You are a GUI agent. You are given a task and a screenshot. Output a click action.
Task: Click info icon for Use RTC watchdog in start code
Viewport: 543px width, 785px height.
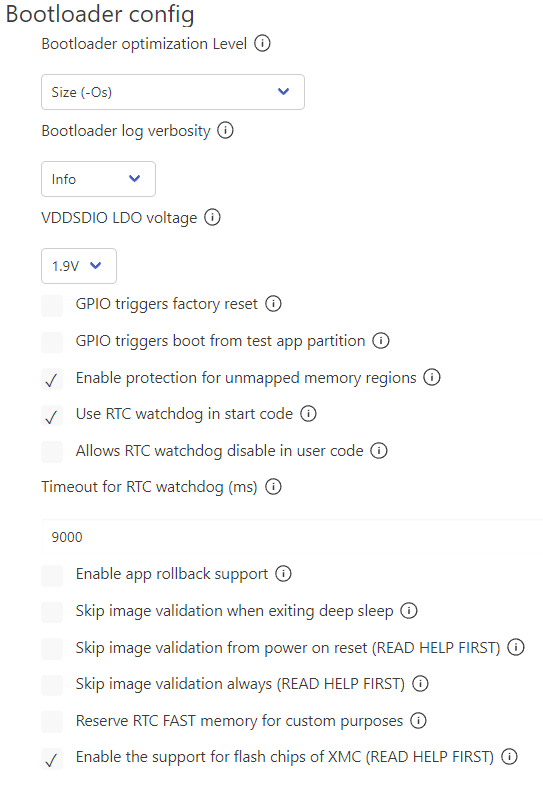coord(308,414)
